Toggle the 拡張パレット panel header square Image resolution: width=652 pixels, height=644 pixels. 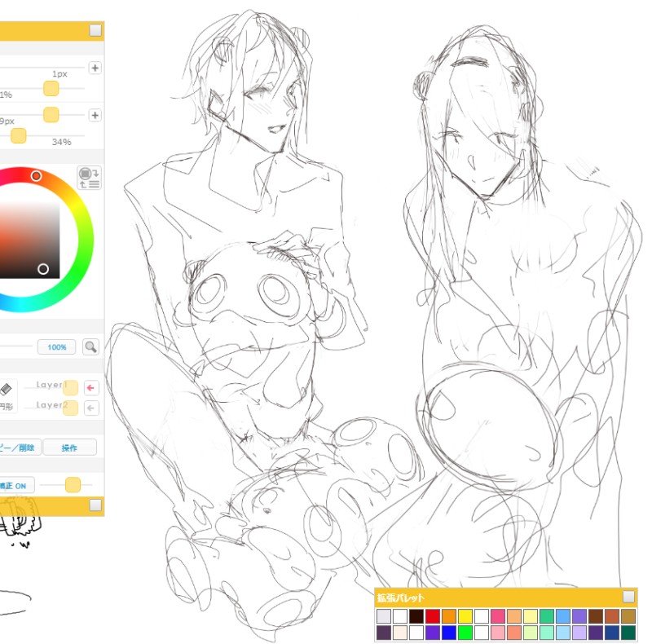[628, 597]
